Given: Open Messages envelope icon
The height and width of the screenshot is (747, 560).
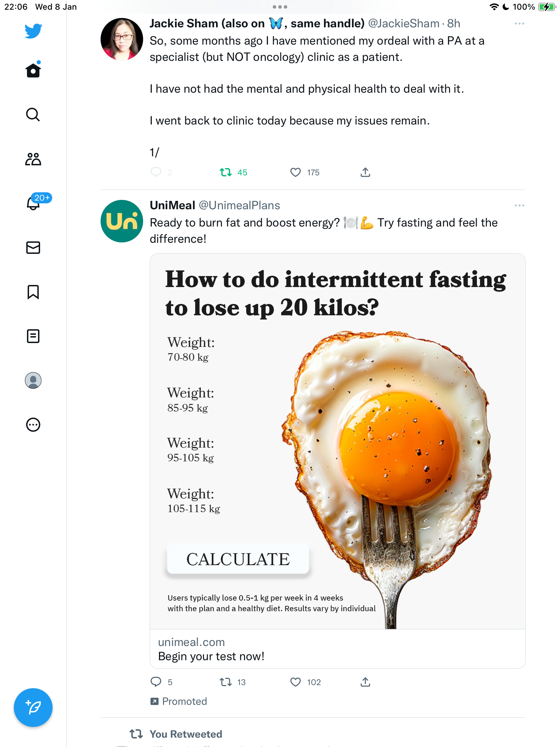Looking at the screenshot, I should (33, 248).
